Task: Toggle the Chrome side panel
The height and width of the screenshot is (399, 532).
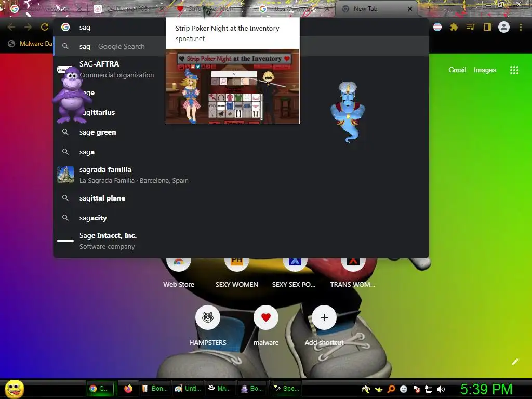Action: point(487,27)
